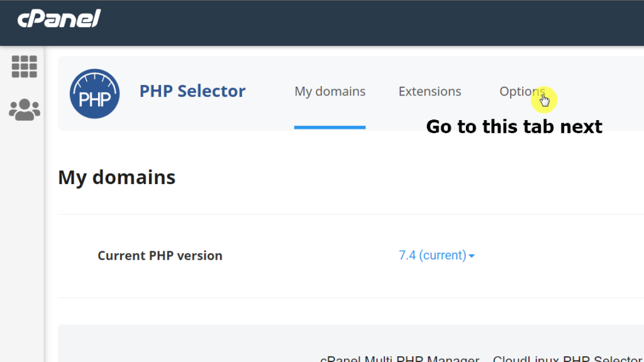Screen dimensions: 644x362
Task: Click the PHP Selector speedometer logo
Action: tap(94, 94)
